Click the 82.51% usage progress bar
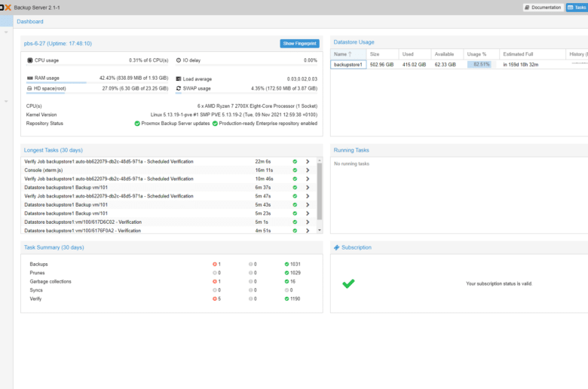588x389 pixels. point(482,65)
